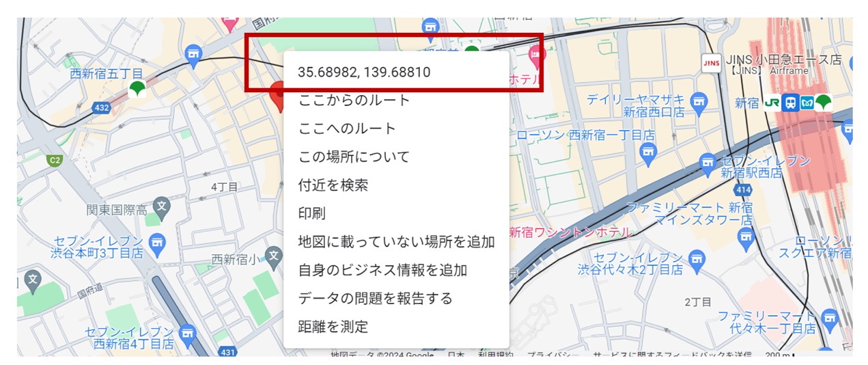Click the 2丁目 district label
Viewport: 868px width, 365px height.
point(698,301)
